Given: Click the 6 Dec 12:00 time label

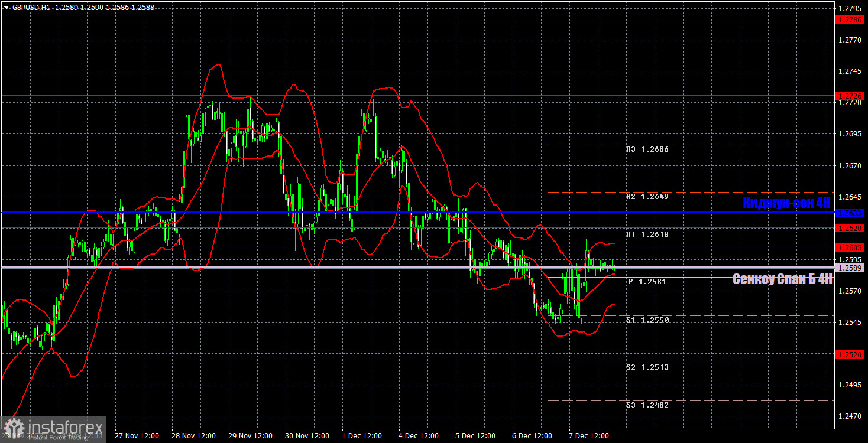Looking at the screenshot, I should (x=532, y=436).
